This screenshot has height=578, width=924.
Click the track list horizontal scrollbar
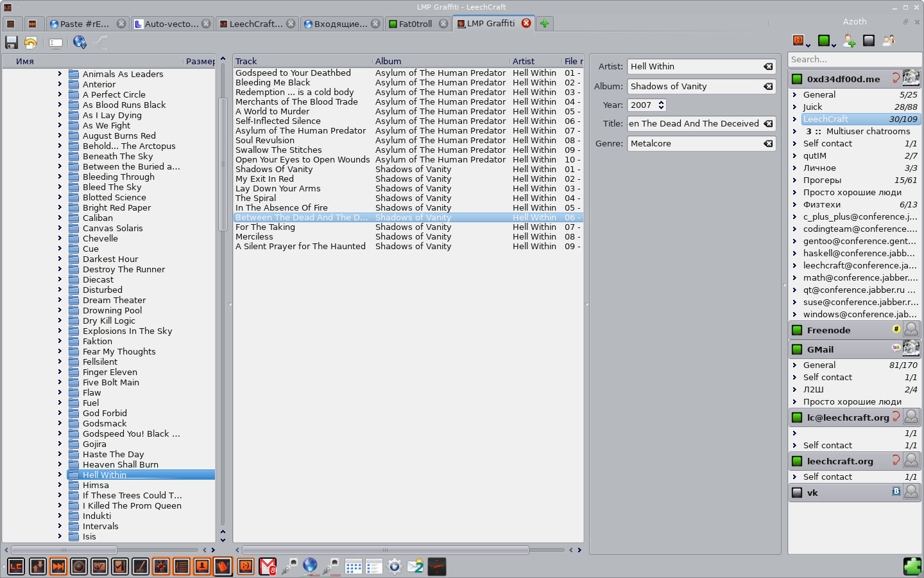click(385, 550)
